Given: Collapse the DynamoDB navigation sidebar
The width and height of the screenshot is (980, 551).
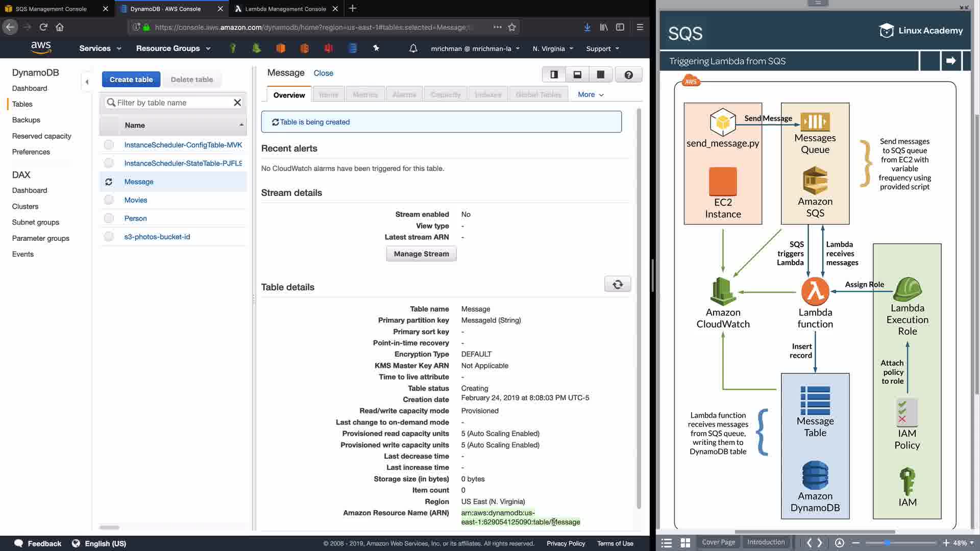Looking at the screenshot, I should [87, 82].
